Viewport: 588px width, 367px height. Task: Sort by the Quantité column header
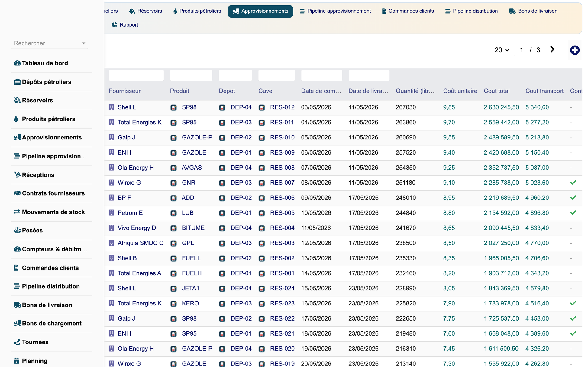[415, 91]
